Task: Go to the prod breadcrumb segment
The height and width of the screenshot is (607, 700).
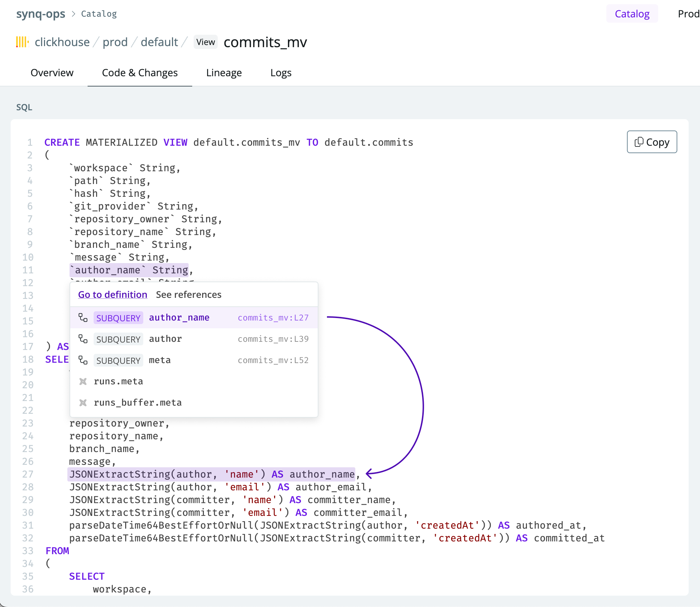Action: [115, 42]
